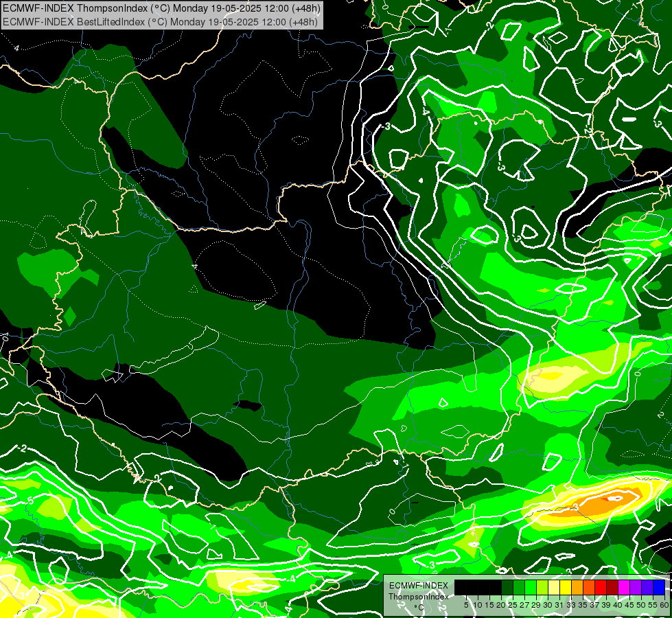This screenshot has height=618, width=672.
Task: Click the blue 55–60 legend swatch
Action: [659, 587]
